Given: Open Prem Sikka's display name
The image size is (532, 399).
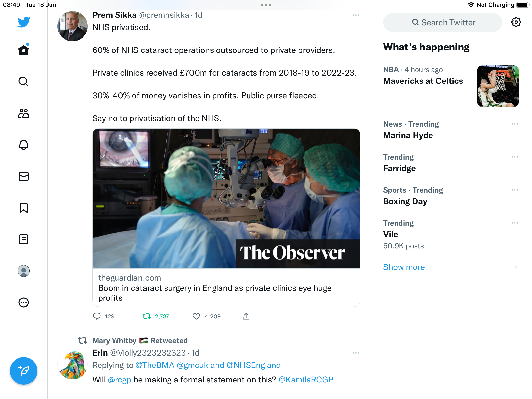Looking at the screenshot, I should [114, 15].
